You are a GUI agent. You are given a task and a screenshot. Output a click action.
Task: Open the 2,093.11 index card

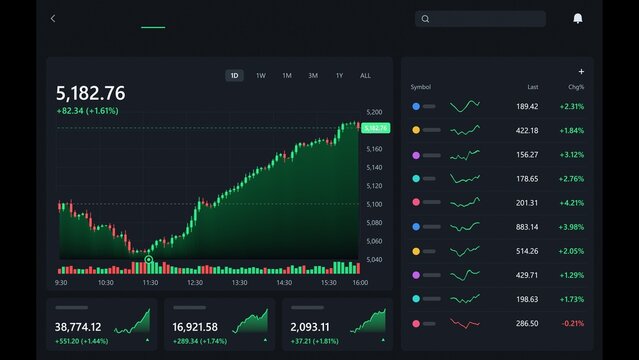pyautogui.click(x=337, y=325)
